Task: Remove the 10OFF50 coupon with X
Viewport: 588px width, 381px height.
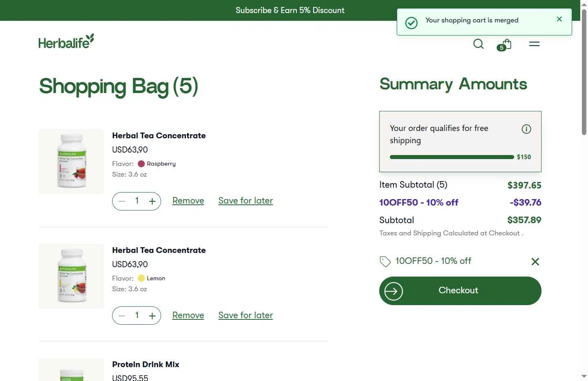Action: click(x=535, y=261)
